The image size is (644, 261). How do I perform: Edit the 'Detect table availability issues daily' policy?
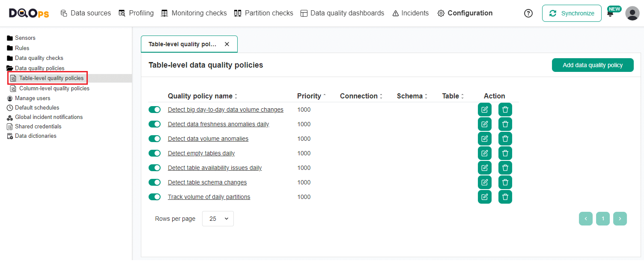pos(485,168)
